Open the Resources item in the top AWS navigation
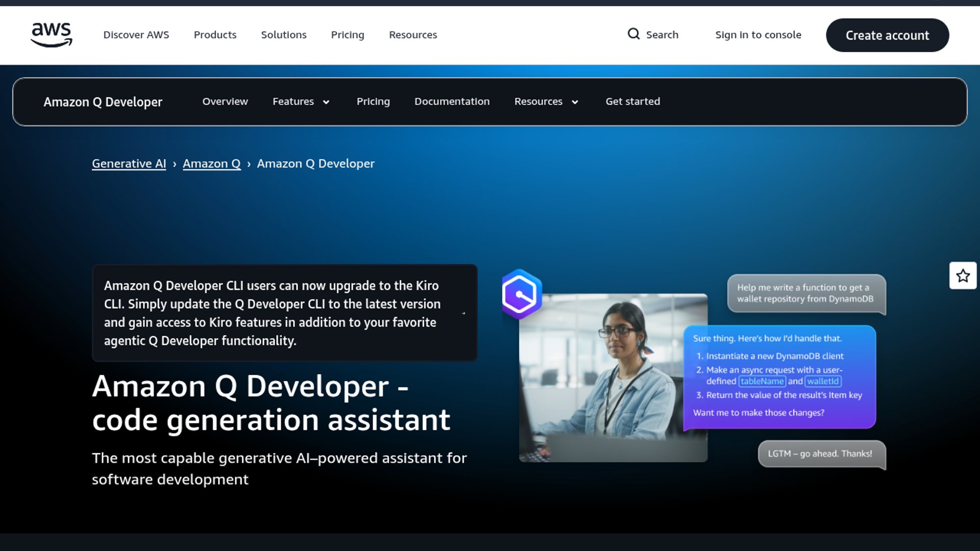 coord(413,35)
